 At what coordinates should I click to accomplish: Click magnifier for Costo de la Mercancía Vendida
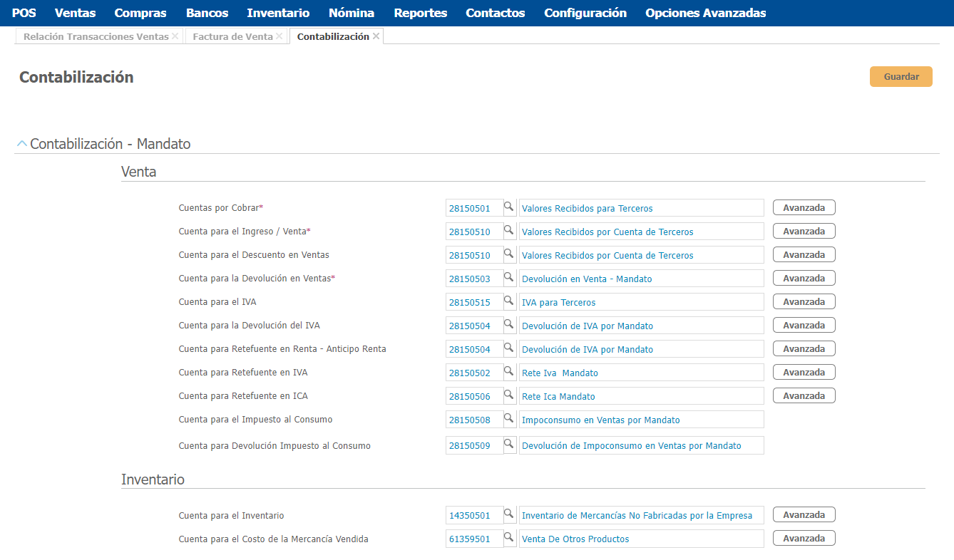pyautogui.click(x=509, y=538)
